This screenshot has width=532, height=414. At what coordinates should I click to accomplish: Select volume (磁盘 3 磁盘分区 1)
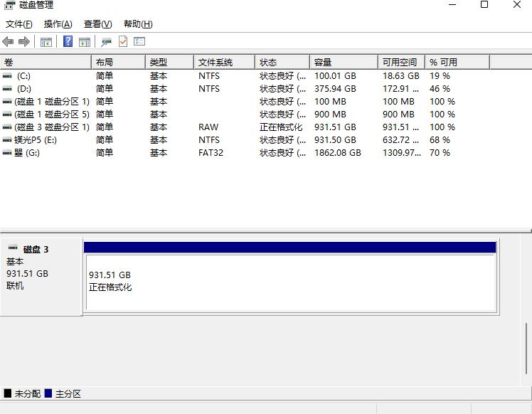click(x=52, y=127)
